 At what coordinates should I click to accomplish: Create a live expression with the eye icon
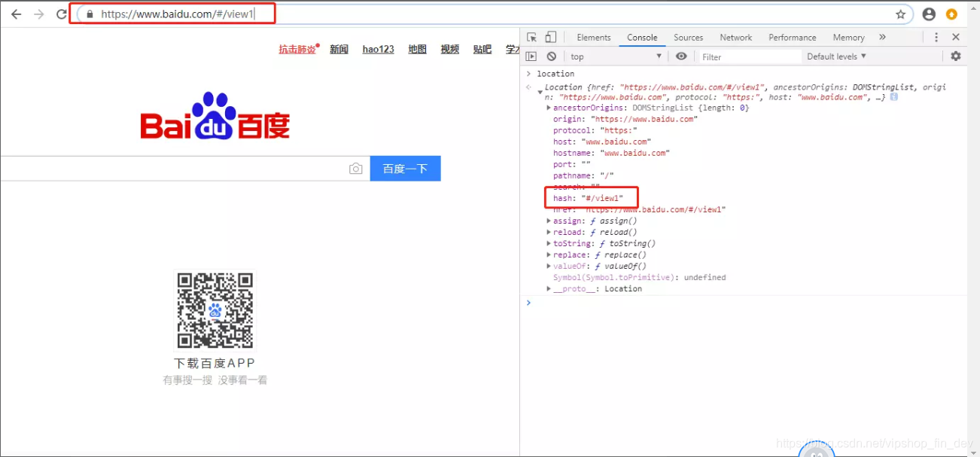681,56
